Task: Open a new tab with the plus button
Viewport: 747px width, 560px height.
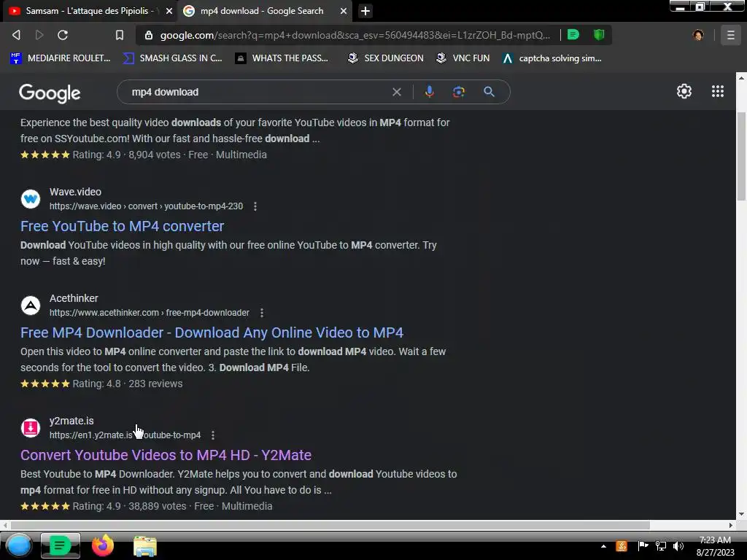Action: [365, 11]
